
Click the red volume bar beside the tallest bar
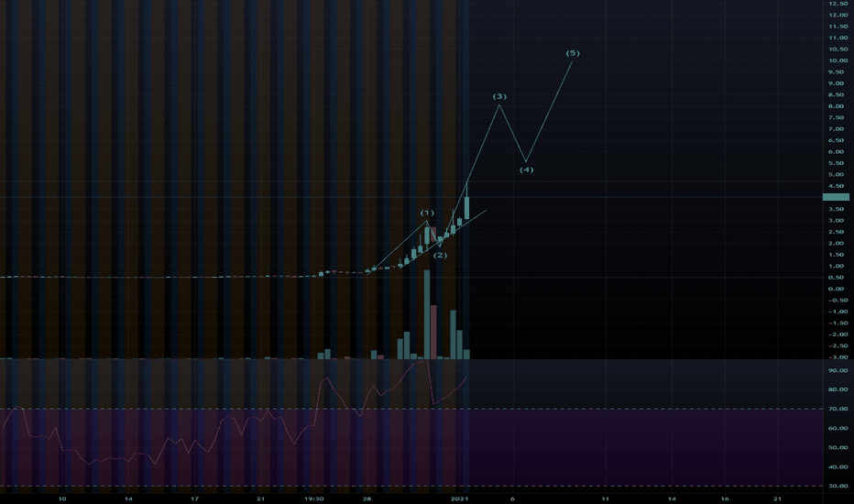[433, 332]
